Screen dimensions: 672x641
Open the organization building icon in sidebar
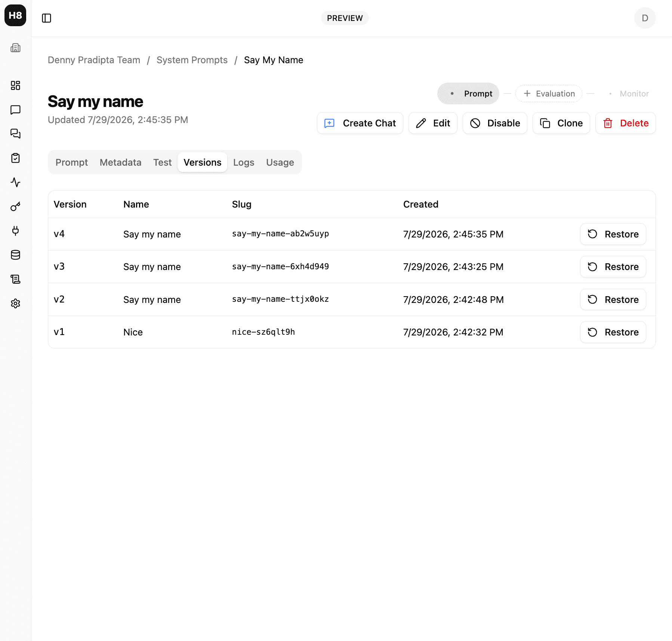pos(15,48)
